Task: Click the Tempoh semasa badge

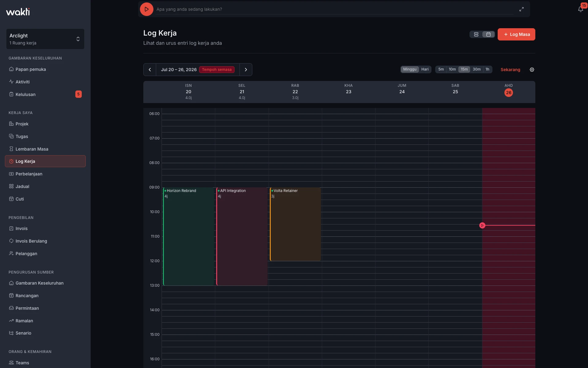Action: pyautogui.click(x=217, y=70)
